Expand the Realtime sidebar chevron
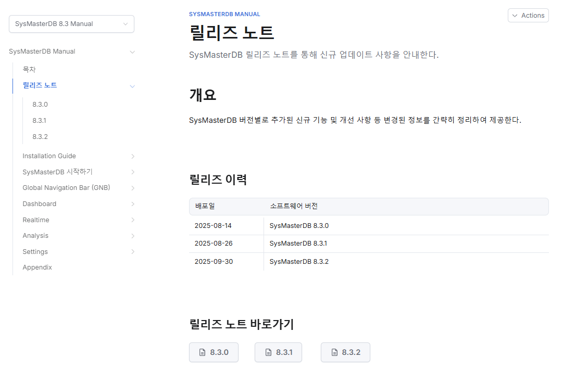This screenshot has height=383, width=588. point(133,220)
